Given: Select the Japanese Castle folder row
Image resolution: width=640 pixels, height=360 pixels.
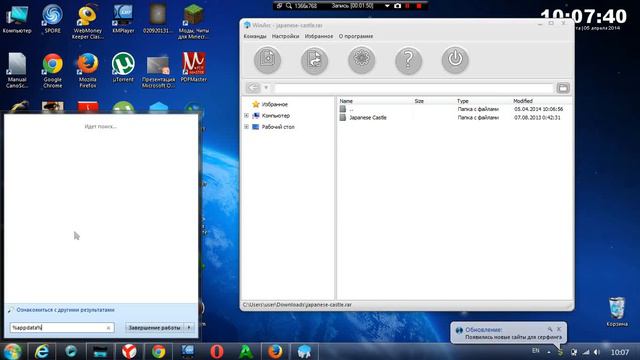Looking at the screenshot, I should pos(453,118).
